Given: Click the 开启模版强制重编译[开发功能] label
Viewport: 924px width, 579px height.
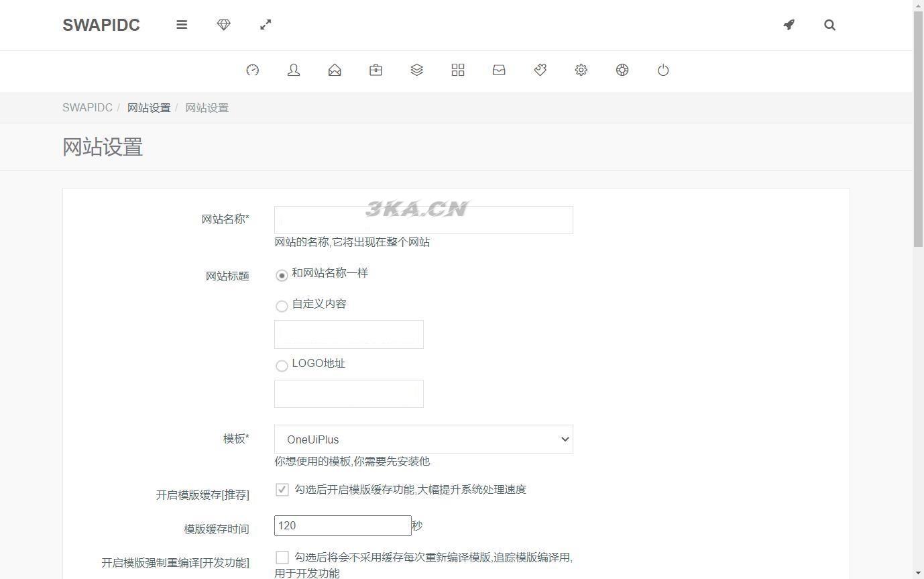Looking at the screenshot, I should pos(175,563).
